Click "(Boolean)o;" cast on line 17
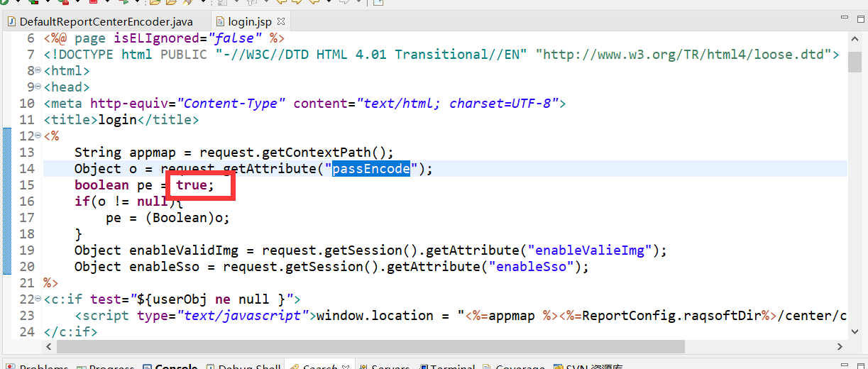 (x=187, y=218)
